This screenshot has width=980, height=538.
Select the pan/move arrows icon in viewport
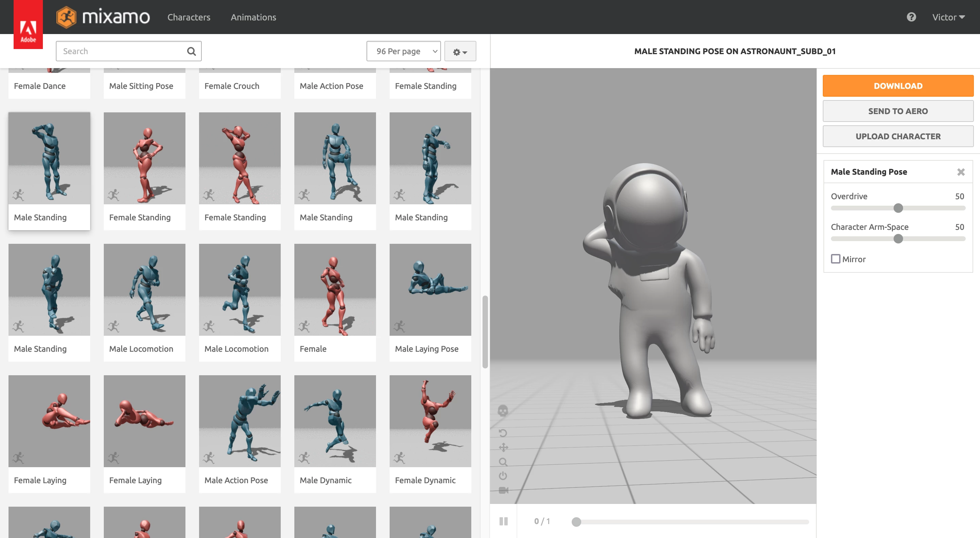(x=503, y=447)
